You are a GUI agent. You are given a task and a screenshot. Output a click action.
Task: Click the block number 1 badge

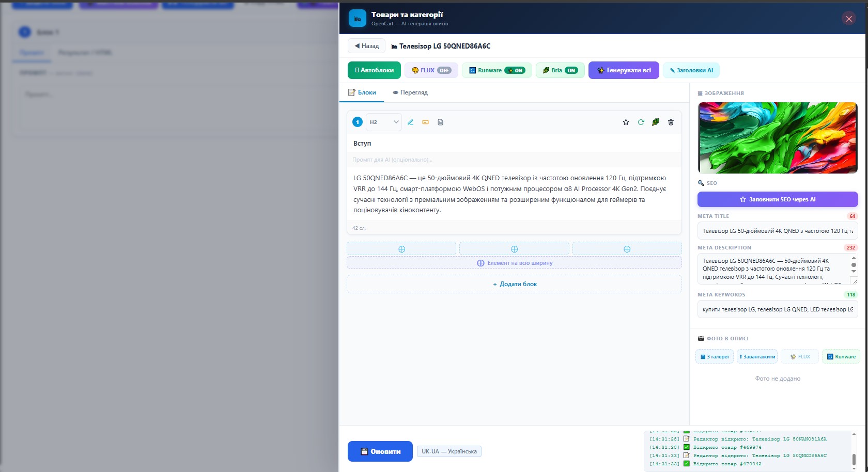[x=357, y=122]
